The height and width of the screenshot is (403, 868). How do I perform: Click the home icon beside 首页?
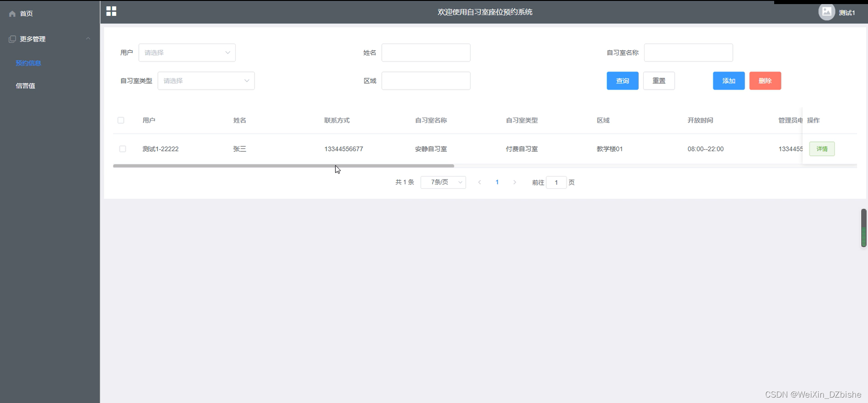(x=12, y=14)
